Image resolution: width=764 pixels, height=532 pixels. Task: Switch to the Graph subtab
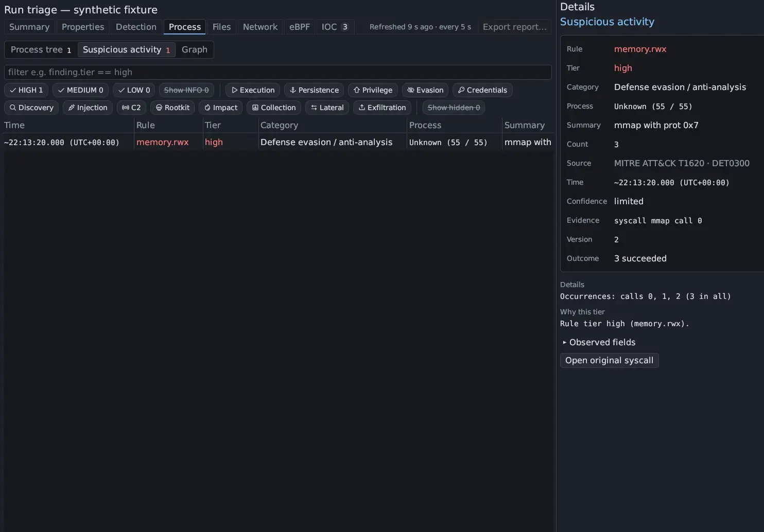pos(195,49)
